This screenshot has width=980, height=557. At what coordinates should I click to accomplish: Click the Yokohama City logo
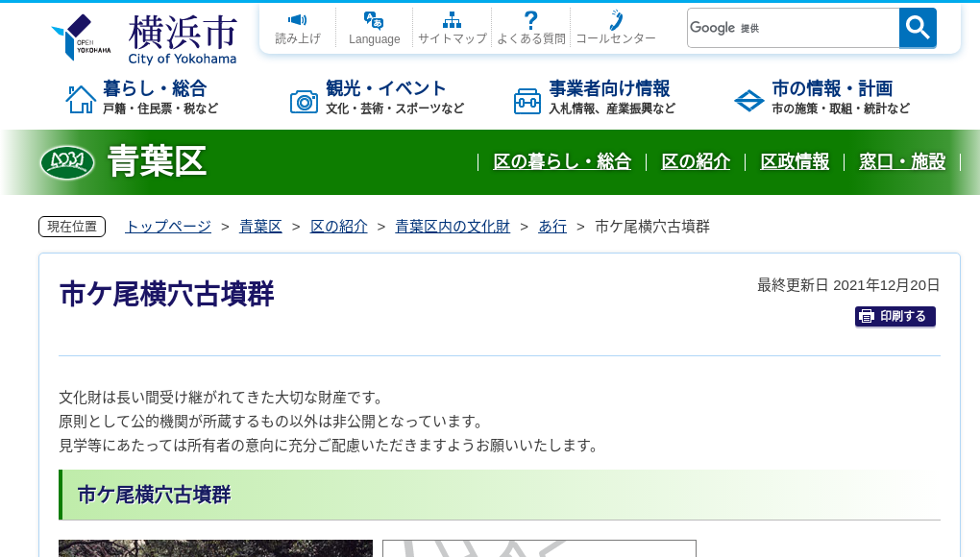coord(144,36)
